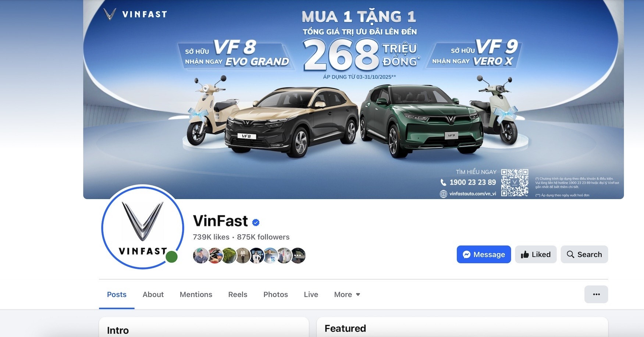644x337 pixels.
Task: Click the Messenger icon in Message button
Action: click(467, 254)
